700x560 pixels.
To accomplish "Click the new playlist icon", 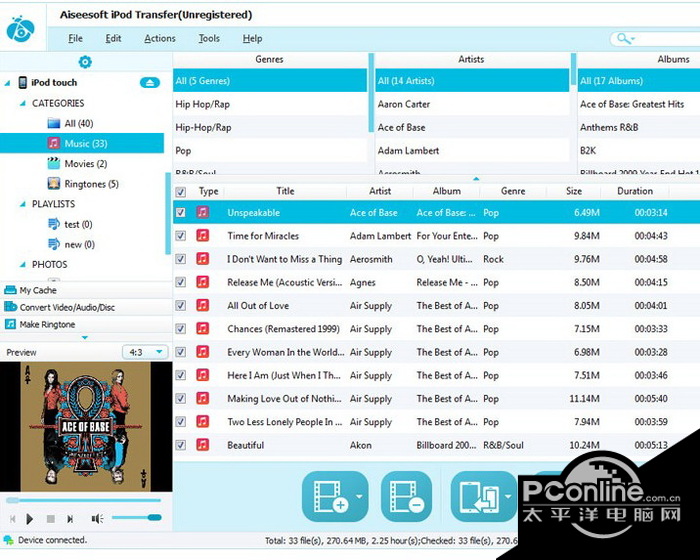I will pyautogui.click(x=54, y=244).
